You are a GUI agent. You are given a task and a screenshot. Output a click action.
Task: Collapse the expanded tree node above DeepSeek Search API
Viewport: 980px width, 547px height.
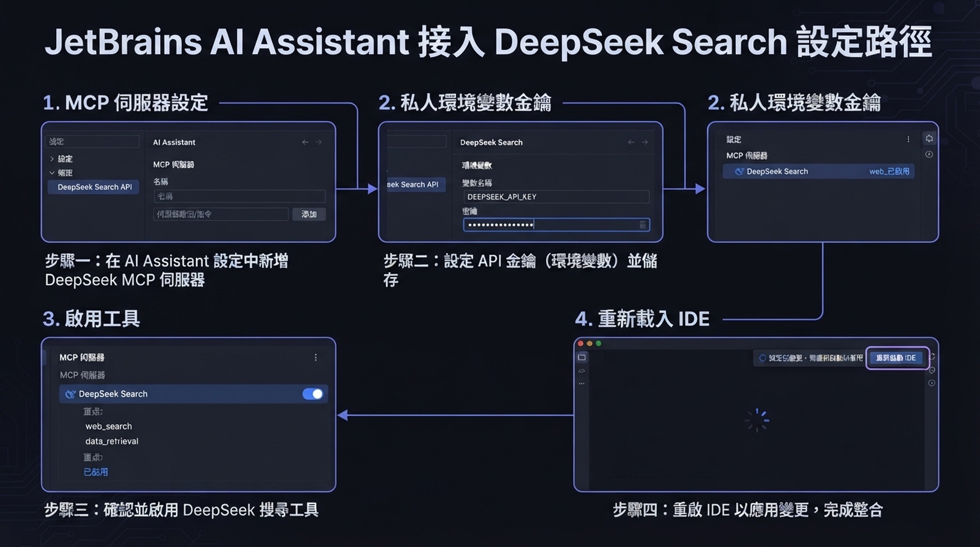click(52, 173)
